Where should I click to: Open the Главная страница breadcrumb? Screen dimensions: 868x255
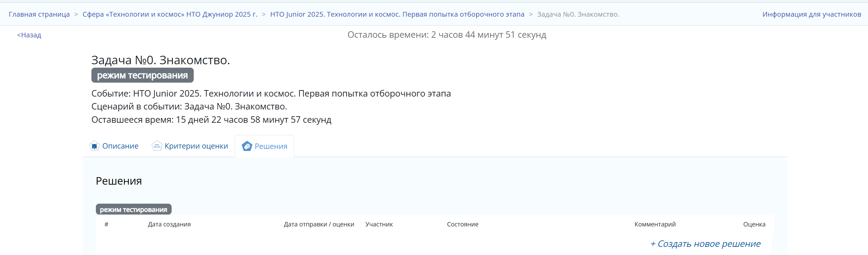tap(39, 14)
